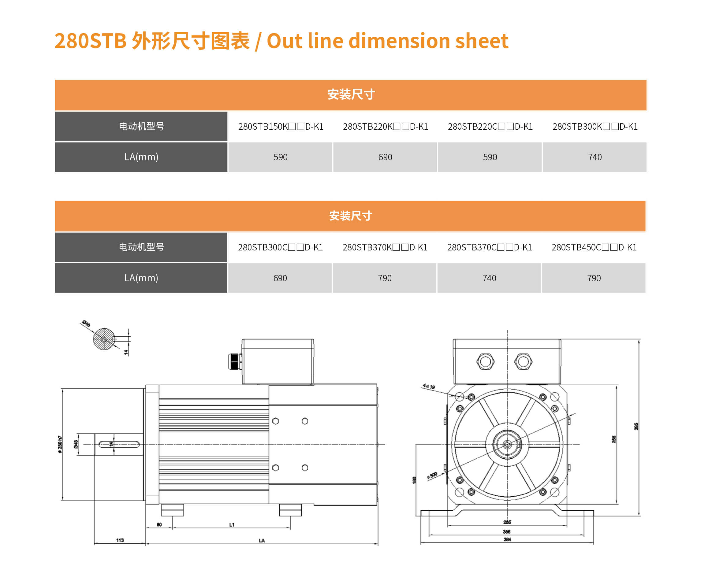
Task: Click the 180 shaft height dimension label
Action: [x=414, y=480]
